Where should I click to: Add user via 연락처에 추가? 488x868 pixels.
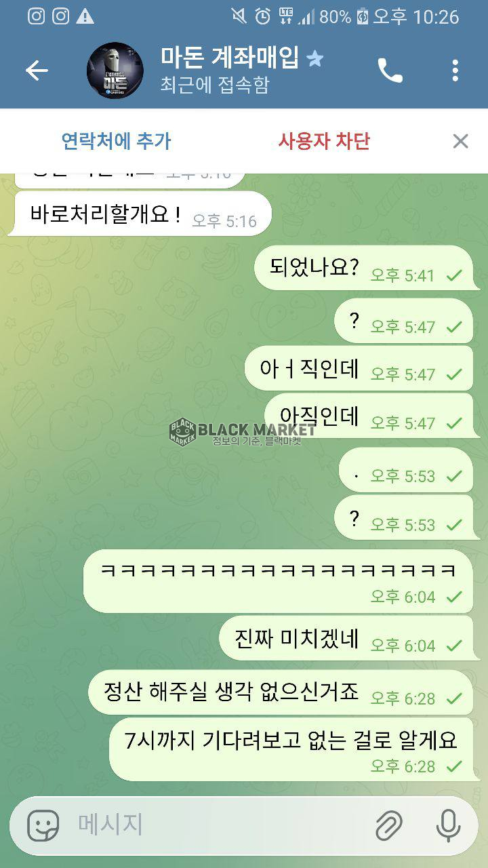pyautogui.click(x=116, y=141)
